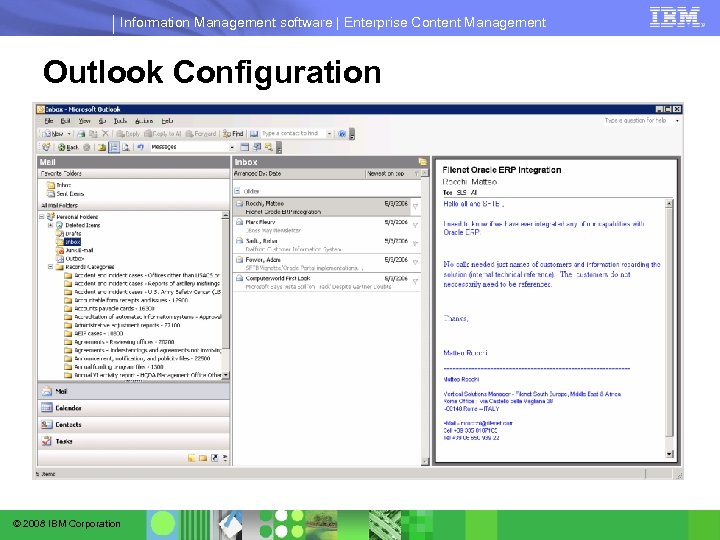Click the Print Preview icon

click(x=125, y=147)
